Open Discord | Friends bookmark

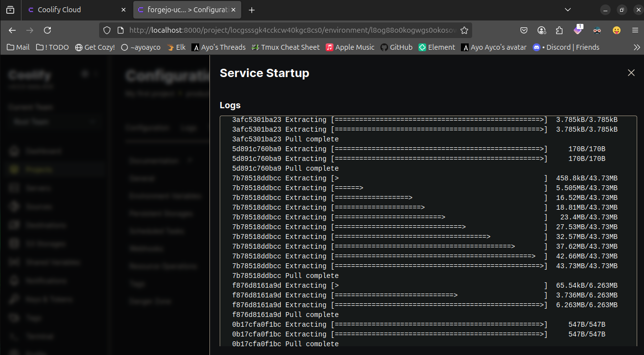click(566, 47)
